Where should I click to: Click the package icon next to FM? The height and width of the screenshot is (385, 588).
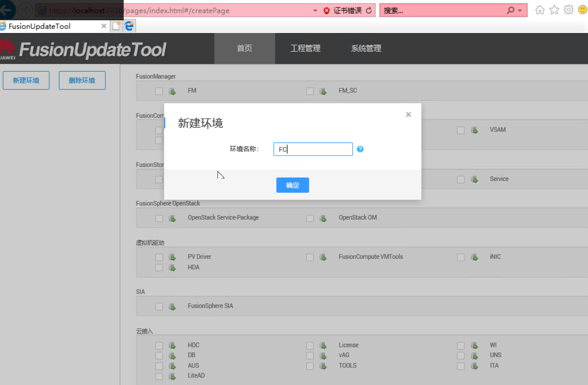click(172, 91)
